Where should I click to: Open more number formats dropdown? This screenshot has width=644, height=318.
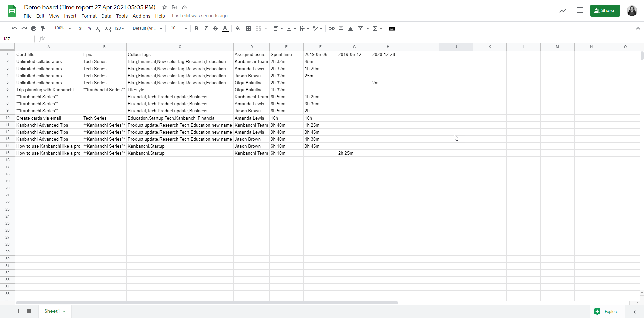(119, 28)
